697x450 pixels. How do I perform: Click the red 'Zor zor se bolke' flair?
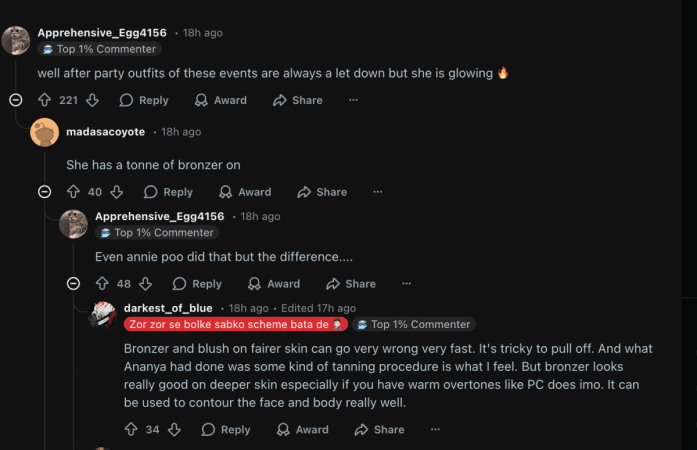point(236,324)
